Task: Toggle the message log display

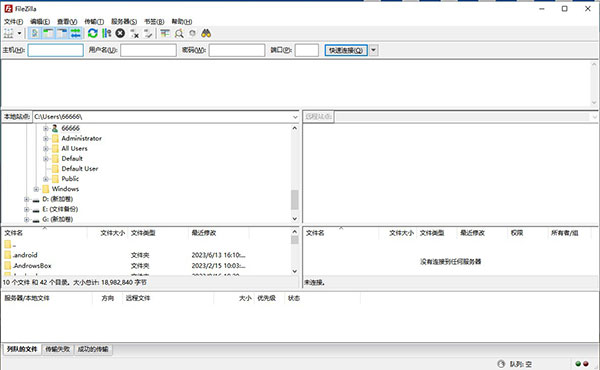Action: click(34, 34)
